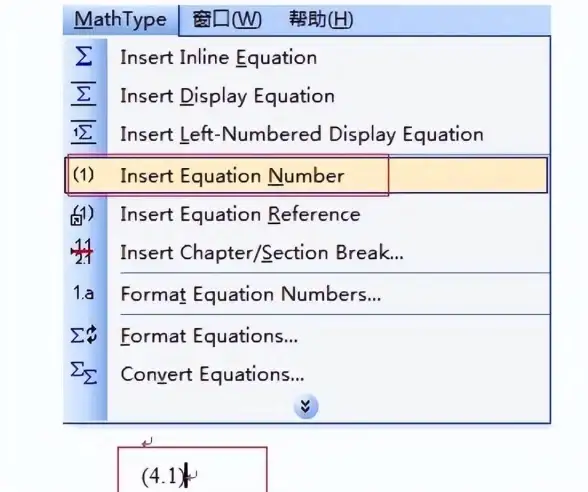The width and height of the screenshot is (588, 492).
Task: Click the 1.a Format Equation Numbers icon
Action: click(x=83, y=293)
